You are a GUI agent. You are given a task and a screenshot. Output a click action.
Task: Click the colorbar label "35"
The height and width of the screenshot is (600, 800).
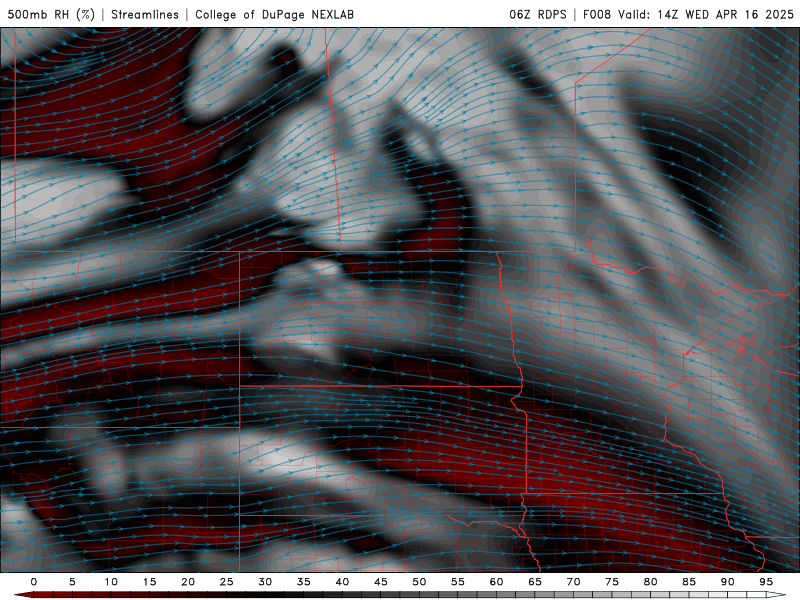[304, 582]
